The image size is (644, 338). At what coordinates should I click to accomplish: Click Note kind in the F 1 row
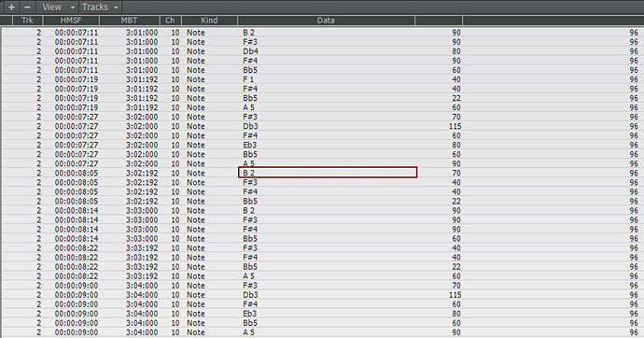tap(196, 79)
